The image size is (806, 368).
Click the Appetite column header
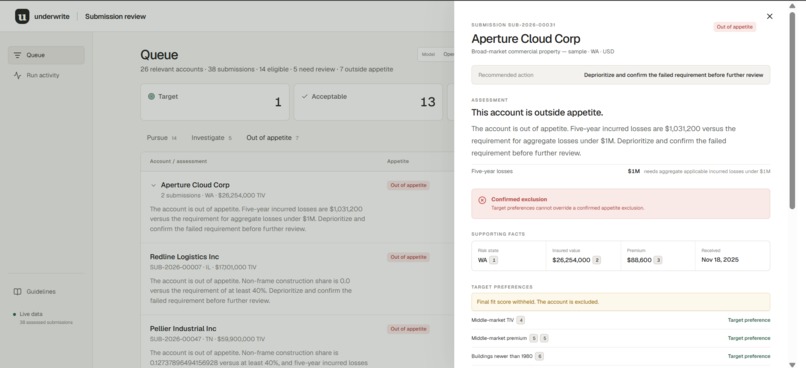pyautogui.click(x=398, y=161)
